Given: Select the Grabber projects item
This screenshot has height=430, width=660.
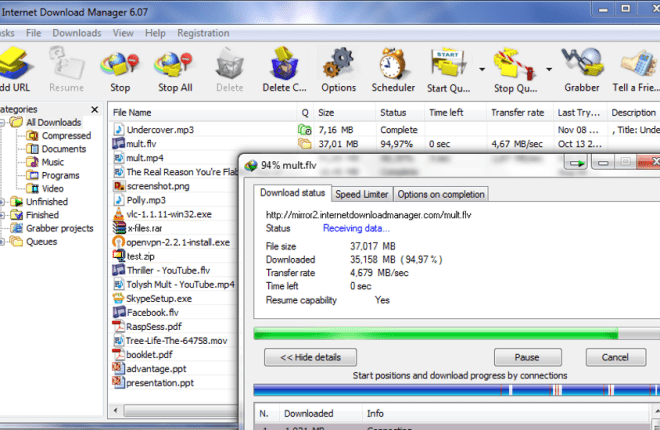Looking at the screenshot, I should click(x=52, y=228).
